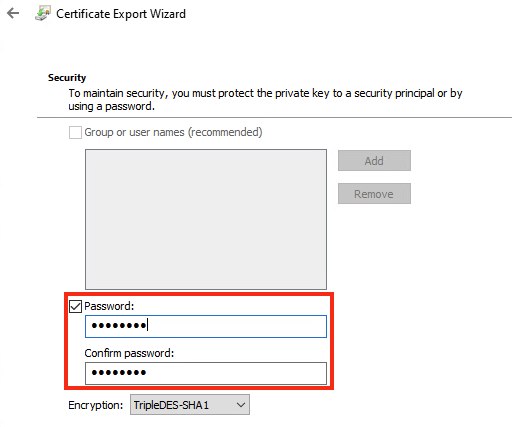529x427 pixels.
Task: Click the bold 'Security' heading
Action: coord(67,78)
